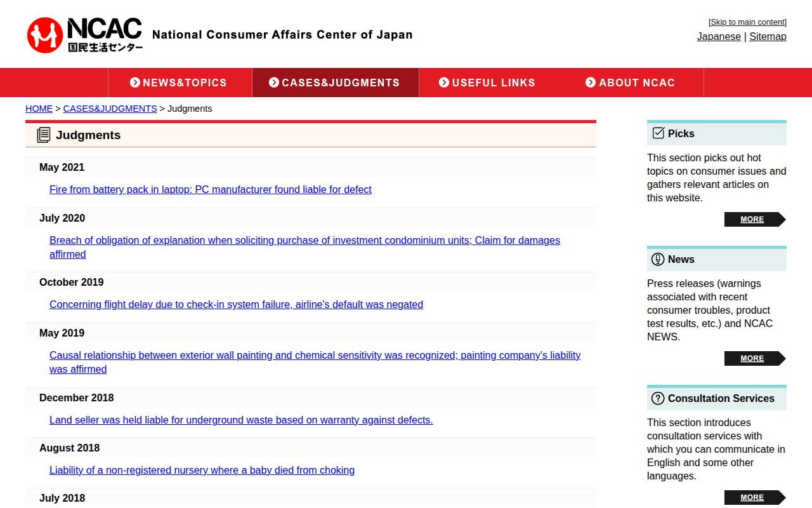
Task: Click the Judgments document icon
Action: click(43, 135)
